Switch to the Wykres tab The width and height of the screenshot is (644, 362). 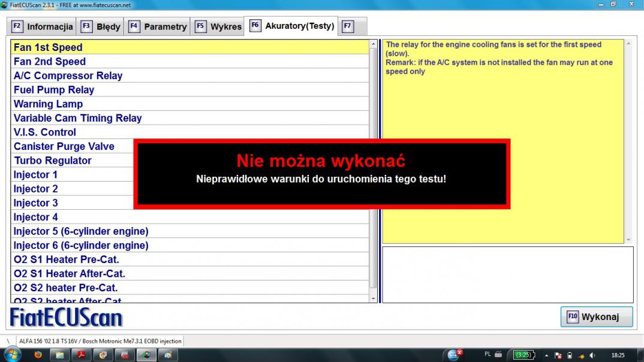coord(217,27)
